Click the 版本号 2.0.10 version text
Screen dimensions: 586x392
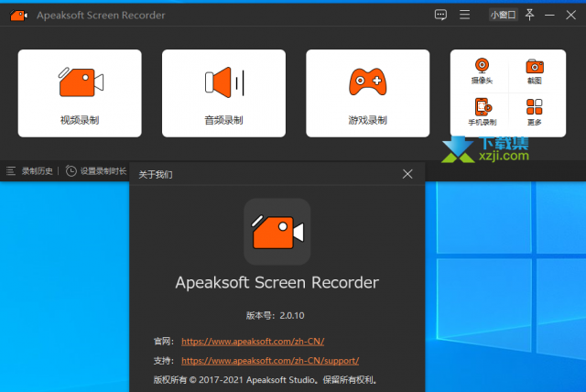tap(275, 315)
